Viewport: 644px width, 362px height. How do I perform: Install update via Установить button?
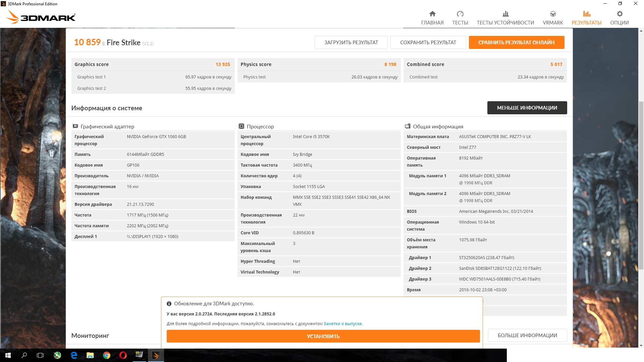[323, 336]
